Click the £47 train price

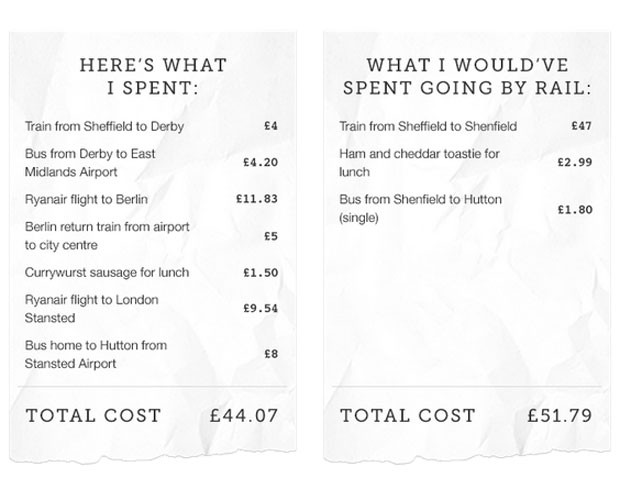click(x=582, y=126)
